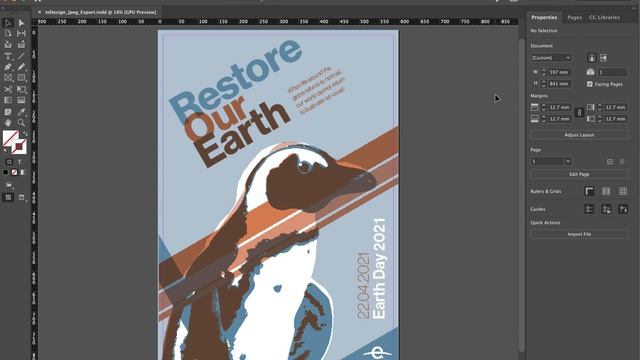Toggle rulers visibility in Rulers & Grids
Image resolution: width=640 pixels, height=360 pixels.
589,191
